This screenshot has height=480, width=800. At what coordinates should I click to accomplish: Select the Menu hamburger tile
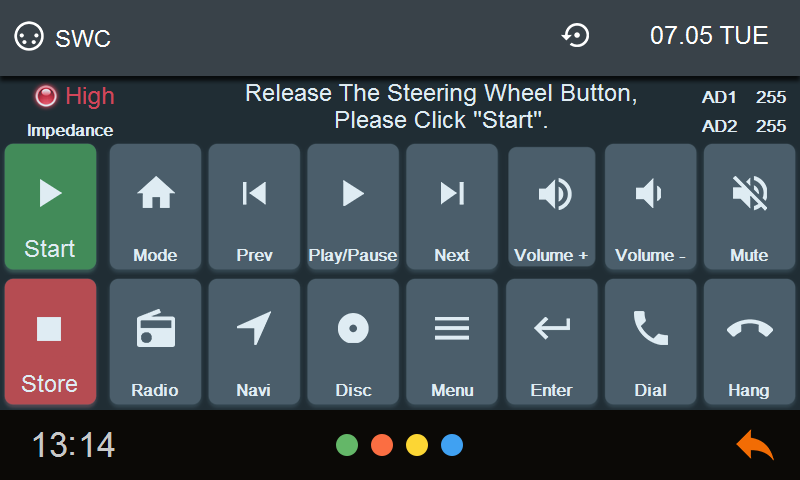[452, 341]
